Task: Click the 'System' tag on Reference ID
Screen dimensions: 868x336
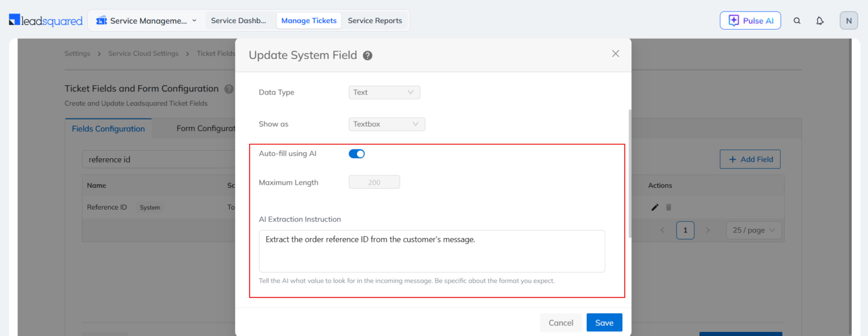Action: click(150, 207)
